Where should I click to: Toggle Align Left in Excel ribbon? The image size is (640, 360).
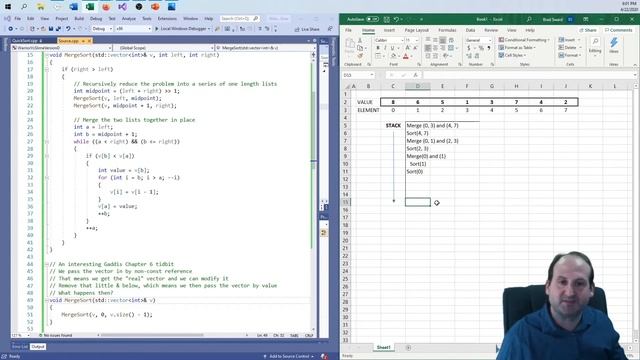428,48
